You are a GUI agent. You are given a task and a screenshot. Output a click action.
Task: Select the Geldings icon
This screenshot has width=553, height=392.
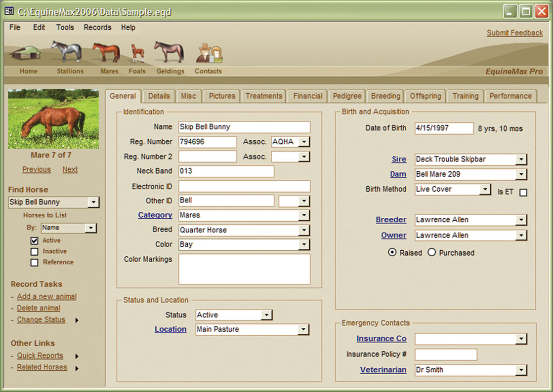coord(170,52)
